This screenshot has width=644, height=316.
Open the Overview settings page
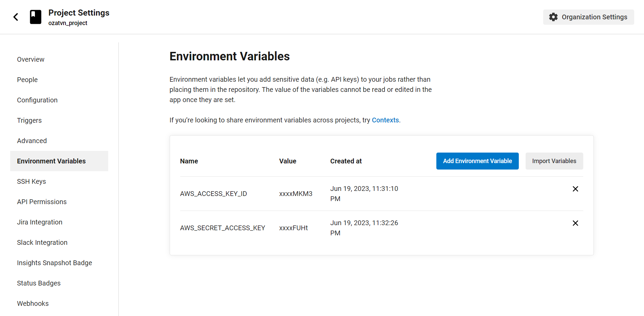click(31, 59)
